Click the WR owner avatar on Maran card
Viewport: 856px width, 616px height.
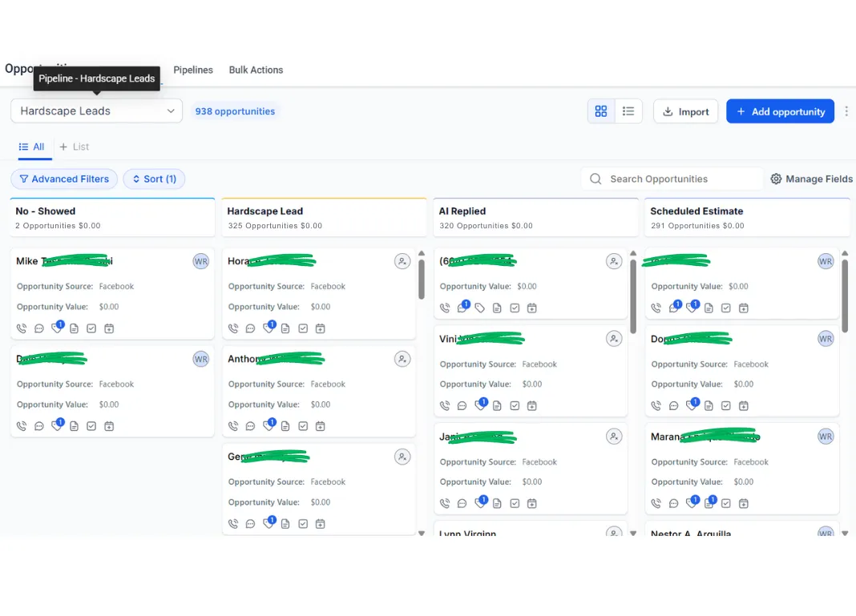pos(826,437)
